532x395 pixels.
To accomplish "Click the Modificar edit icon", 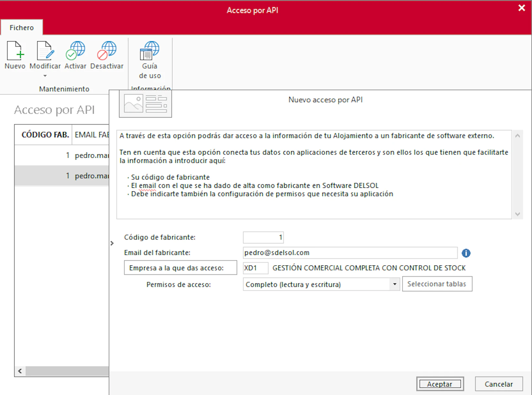I will click(45, 51).
